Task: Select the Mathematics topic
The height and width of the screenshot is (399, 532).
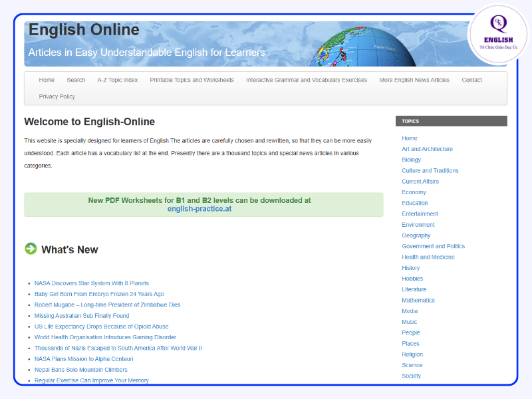Action: coord(418,301)
